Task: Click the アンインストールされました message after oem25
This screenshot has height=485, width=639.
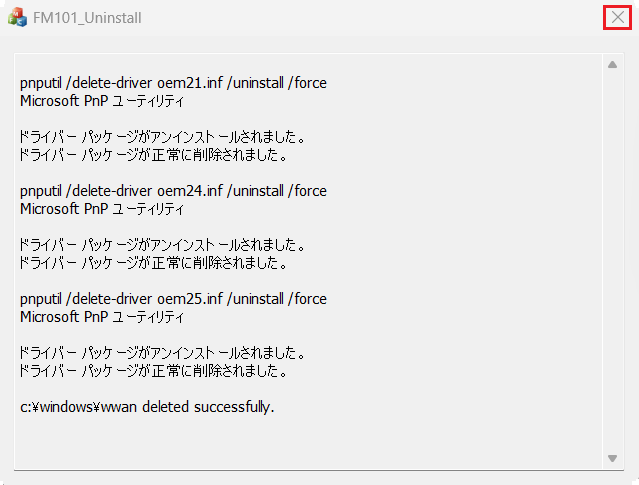Action: click(162, 353)
